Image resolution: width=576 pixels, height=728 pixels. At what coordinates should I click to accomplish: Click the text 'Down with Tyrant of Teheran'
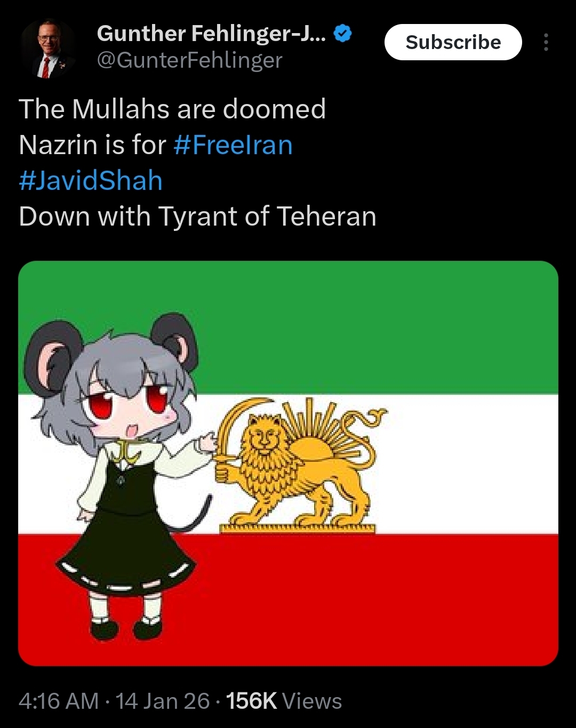(x=197, y=216)
